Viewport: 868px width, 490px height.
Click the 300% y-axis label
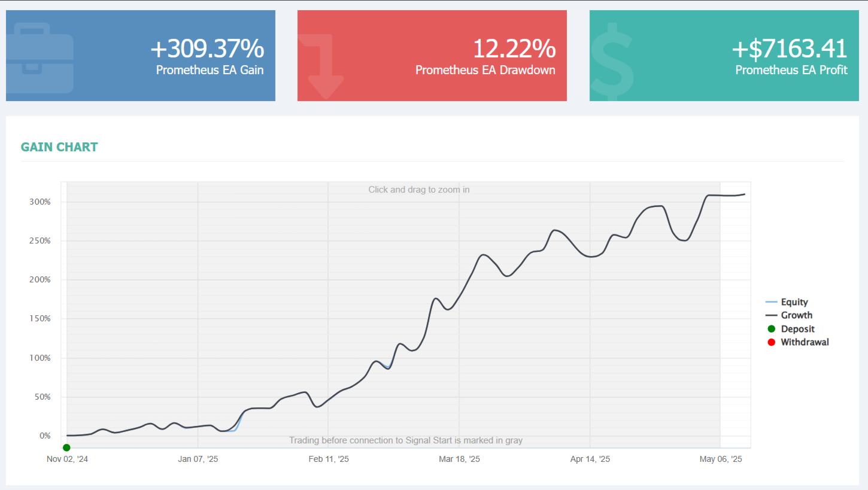[40, 202]
